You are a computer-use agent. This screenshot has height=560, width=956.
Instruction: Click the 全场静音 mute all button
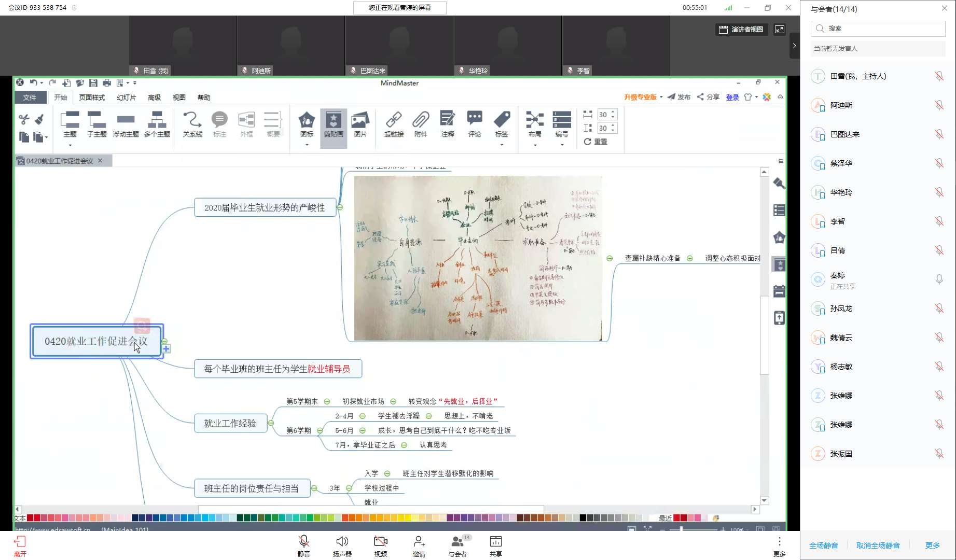(x=824, y=545)
